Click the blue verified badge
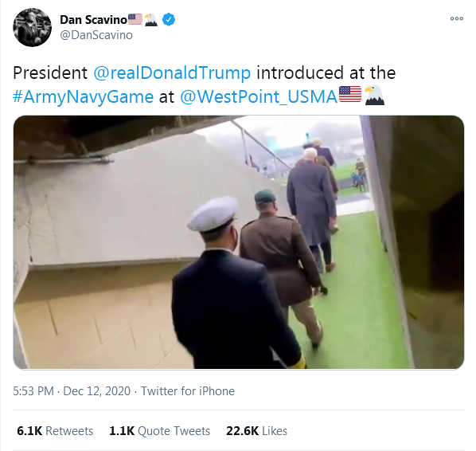The width and height of the screenshot is (476, 451). pyautogui.click(x=169, y=19)
